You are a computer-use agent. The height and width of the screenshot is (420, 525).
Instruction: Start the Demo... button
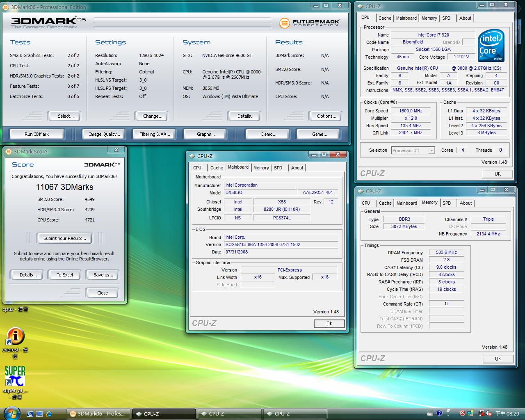[269, 134]
